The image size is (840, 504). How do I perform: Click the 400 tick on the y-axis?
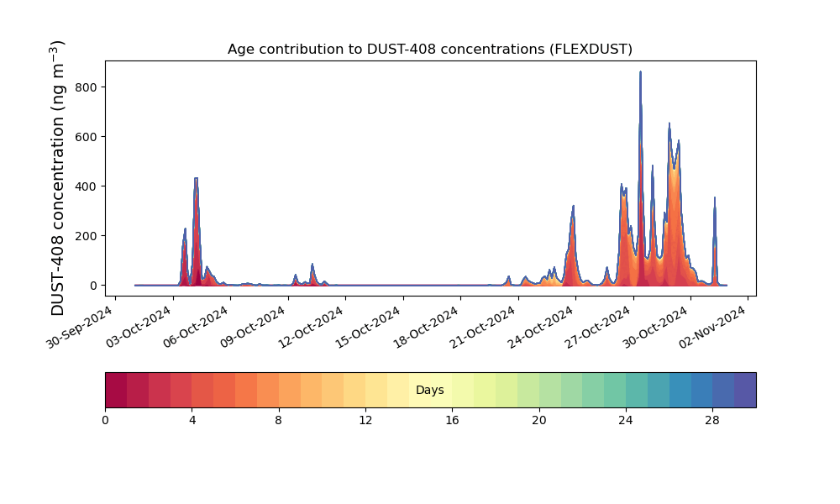coord(86,186)
